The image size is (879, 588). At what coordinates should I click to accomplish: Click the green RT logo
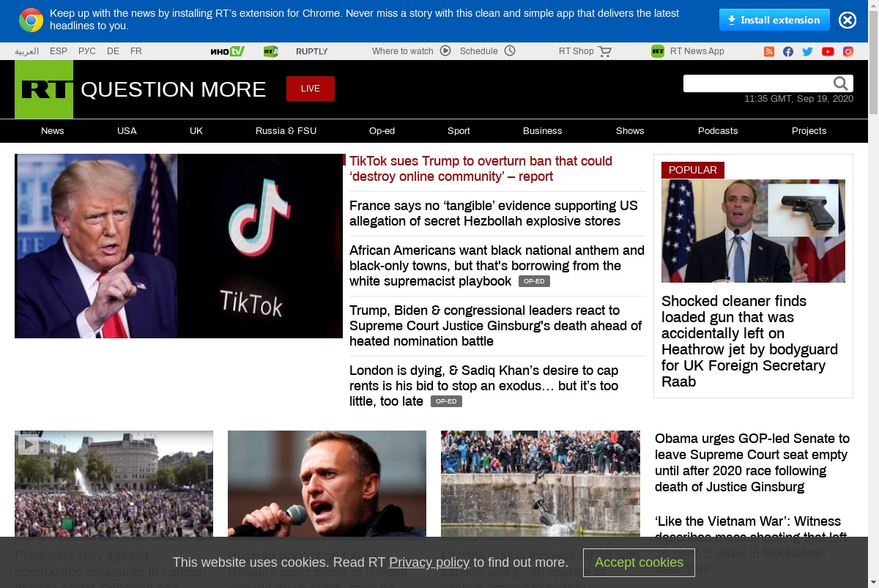[44, 89]
